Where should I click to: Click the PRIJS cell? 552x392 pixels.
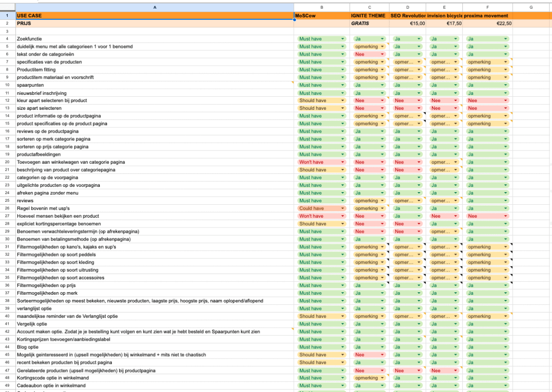(x=155, y=24)
